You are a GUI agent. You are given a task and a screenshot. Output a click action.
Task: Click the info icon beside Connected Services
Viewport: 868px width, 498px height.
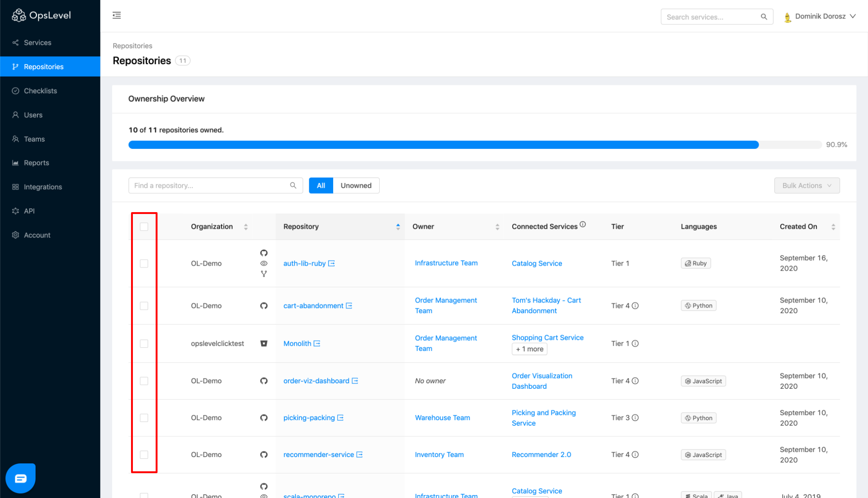click(583, 225)
